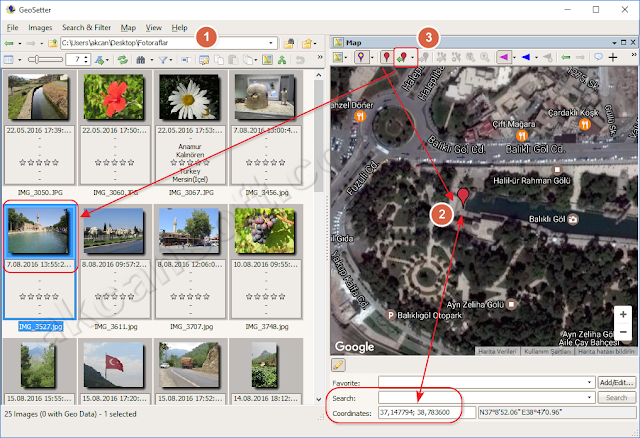Open the favorite folders star icon
640x438 pixels.
click(307, 43)
